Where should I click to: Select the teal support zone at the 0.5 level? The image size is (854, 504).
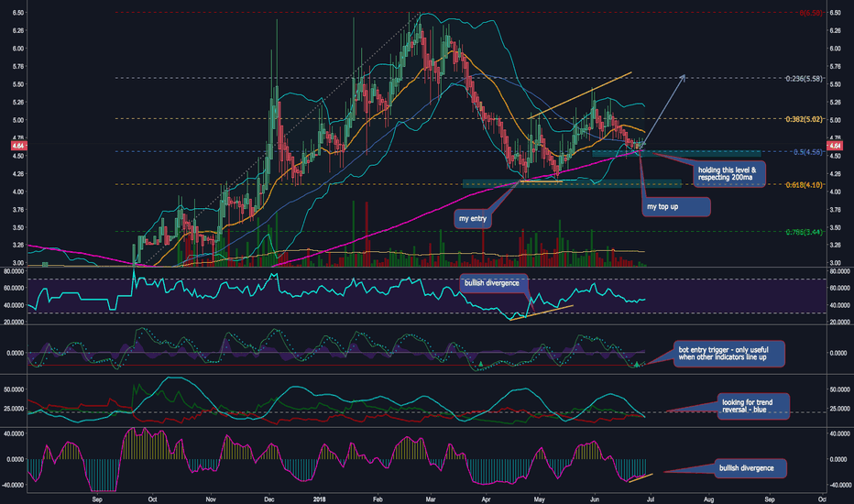(676, 154)
